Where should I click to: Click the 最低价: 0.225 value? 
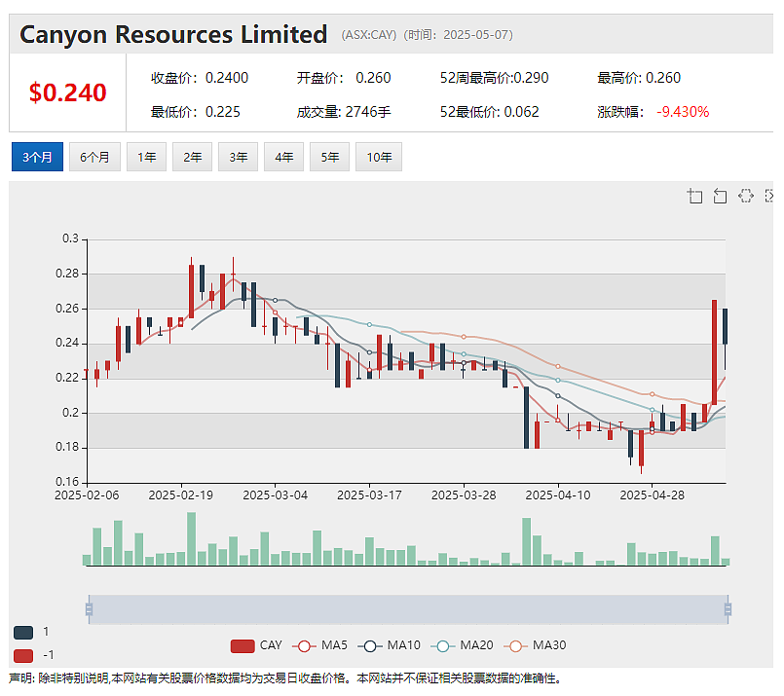tap(196, 111)
